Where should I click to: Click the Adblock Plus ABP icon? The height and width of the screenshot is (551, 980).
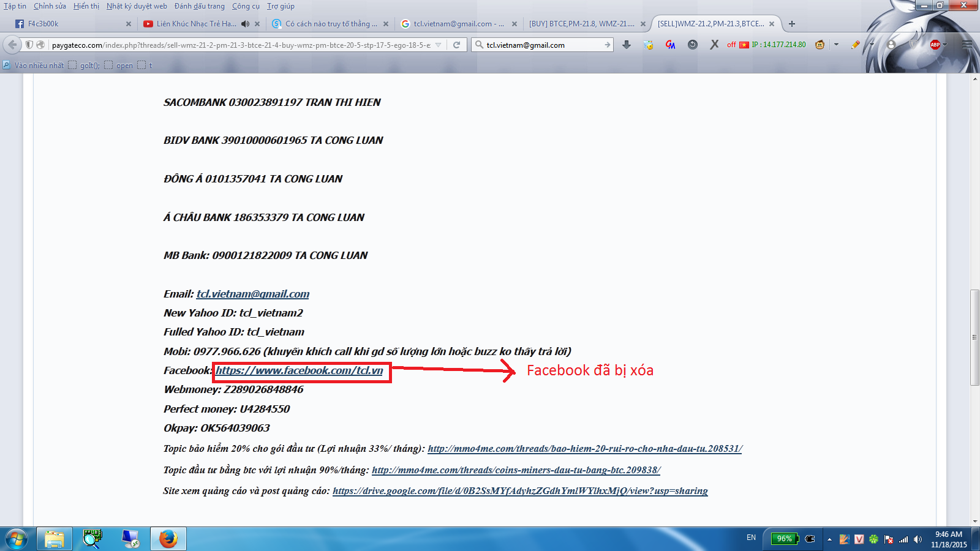(935, 45)
